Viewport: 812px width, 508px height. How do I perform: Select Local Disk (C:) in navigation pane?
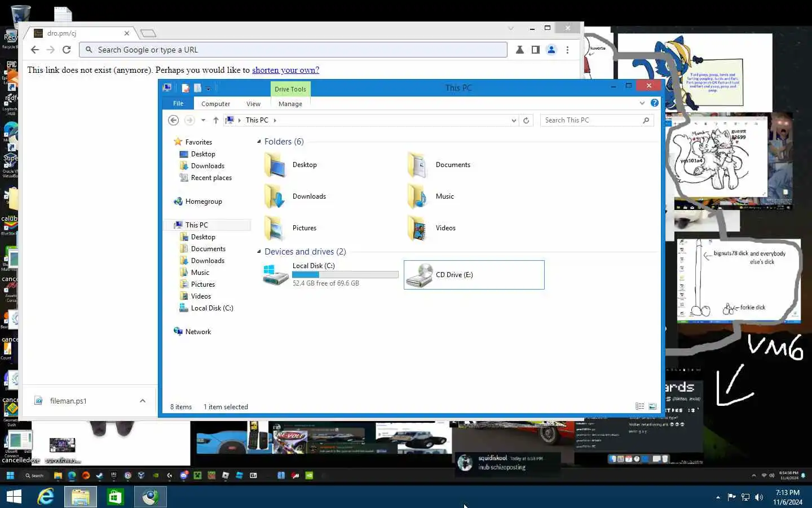pyautogui.click(x=212, y=308)
